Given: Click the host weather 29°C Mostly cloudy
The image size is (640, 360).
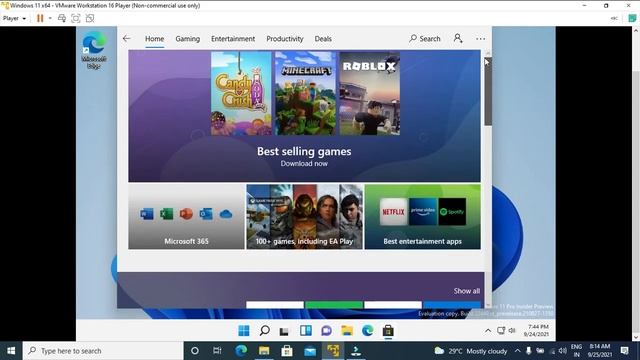Looking at the screenshot, I should [x=471, y=351].
